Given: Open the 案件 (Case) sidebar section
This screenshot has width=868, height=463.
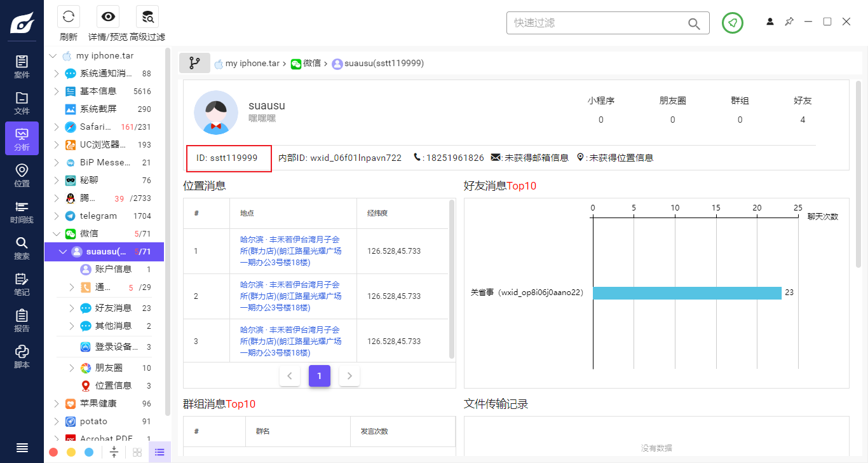Looking at the screenshot, I should (x=22, y=66).
